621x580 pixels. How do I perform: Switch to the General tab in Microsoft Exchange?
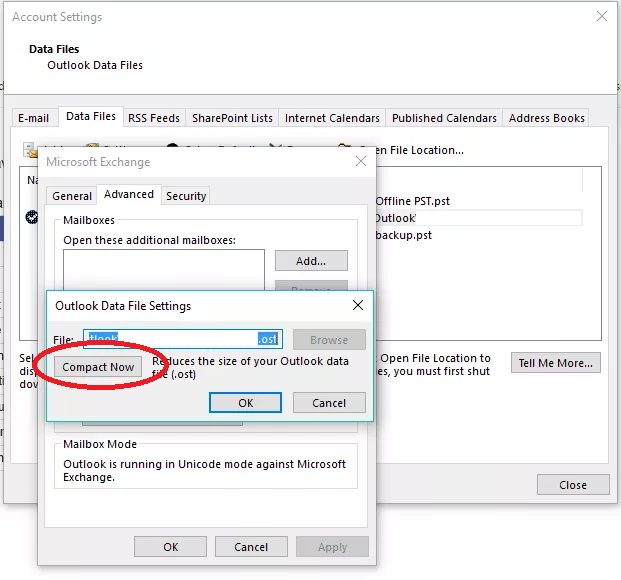point(72,196)
